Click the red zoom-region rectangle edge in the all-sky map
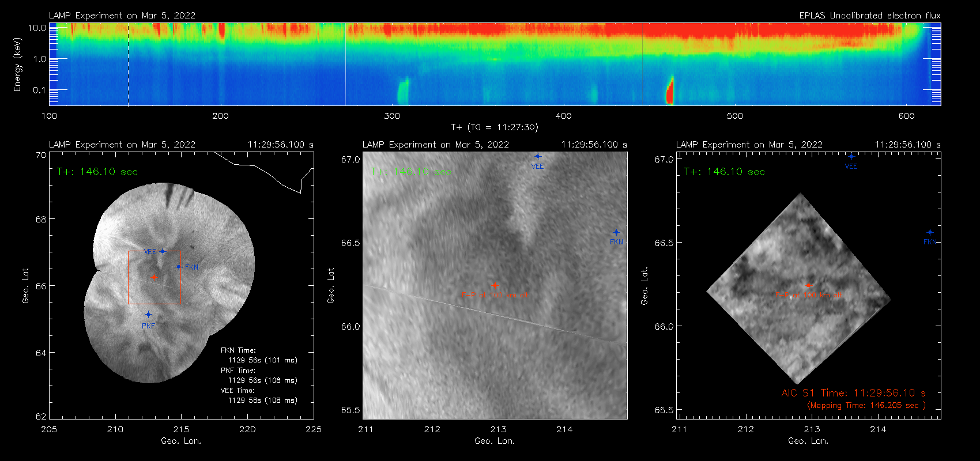The image size is (980, 461). (x=128, y=277)
